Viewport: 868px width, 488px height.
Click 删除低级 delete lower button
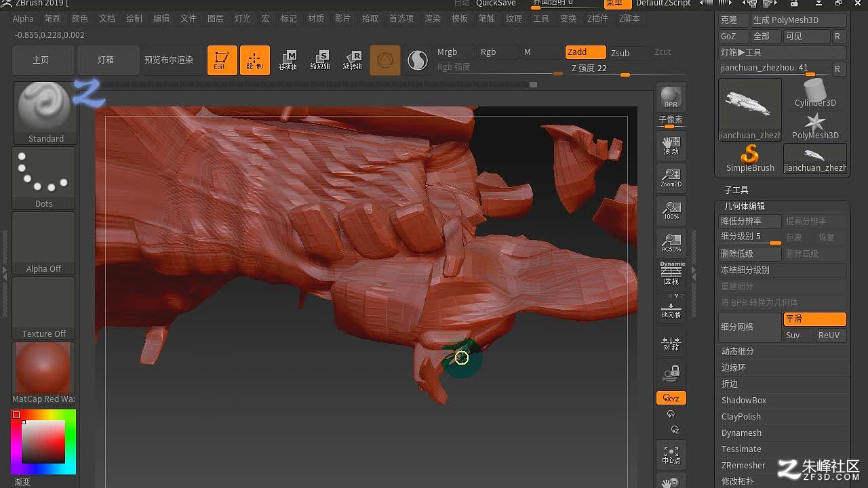pos(750,253)
